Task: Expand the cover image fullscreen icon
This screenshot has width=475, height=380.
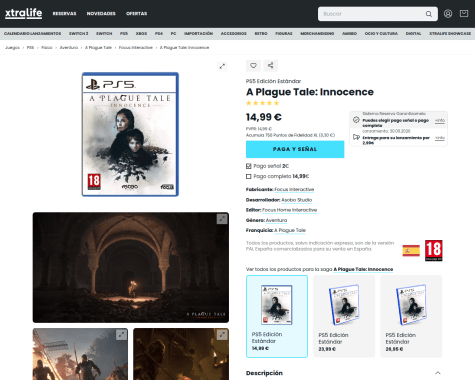Action: tap(222, 66)
